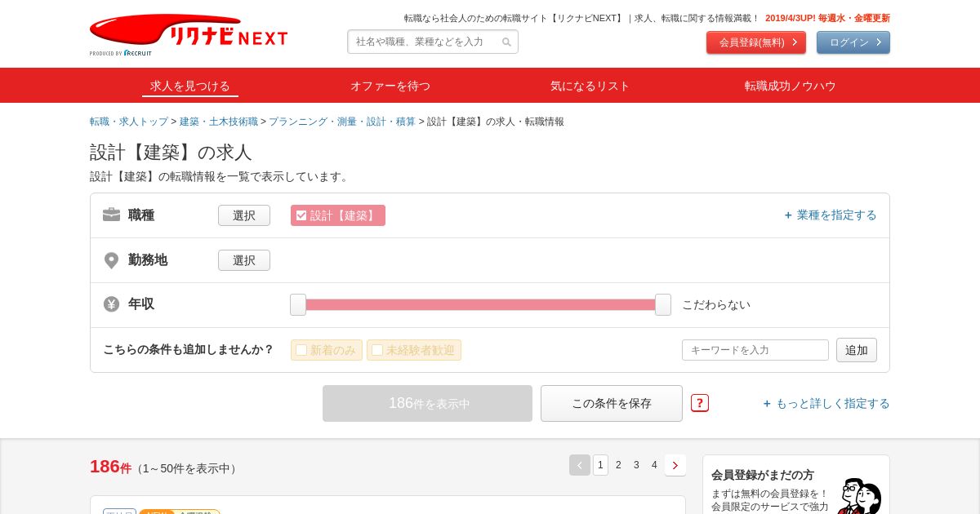Click the yen icon beside 年収
Image resolution: width=980 pixels, height=514 pixels.
coord(112,304)
